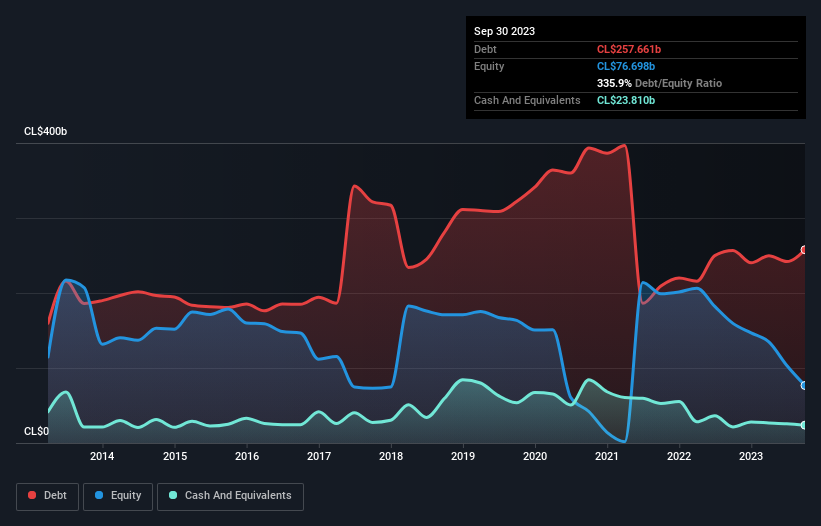Click the 2018 x-axis label
The height and width of the screenshot is (526, 821).
(x=391, y=456)
